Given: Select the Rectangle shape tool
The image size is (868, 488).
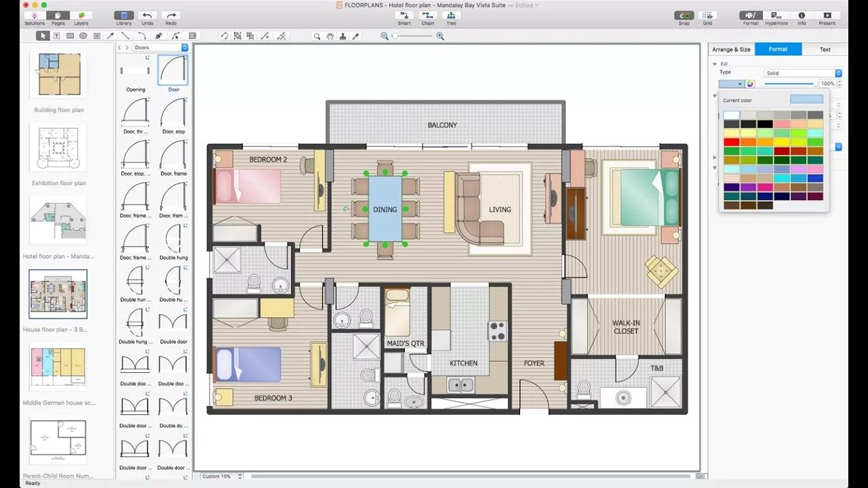Looking at the screenshot, I should [x=70, y=36].
